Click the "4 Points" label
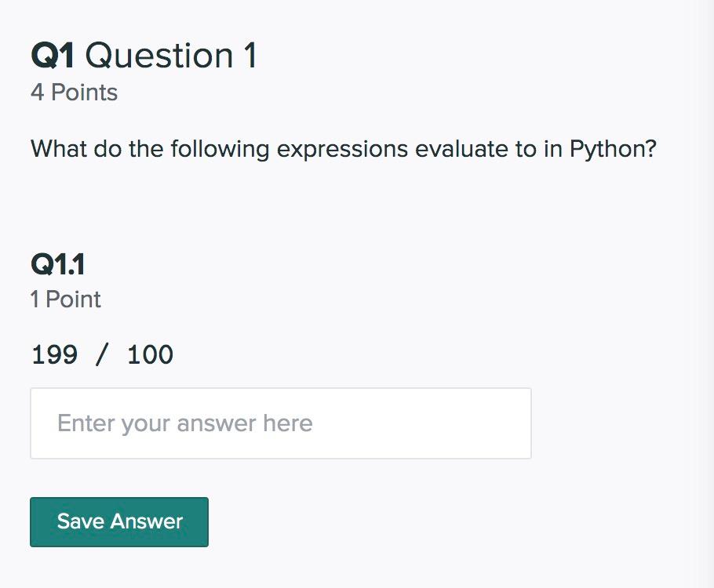This screenshot has width=714, height=588. 74,93
